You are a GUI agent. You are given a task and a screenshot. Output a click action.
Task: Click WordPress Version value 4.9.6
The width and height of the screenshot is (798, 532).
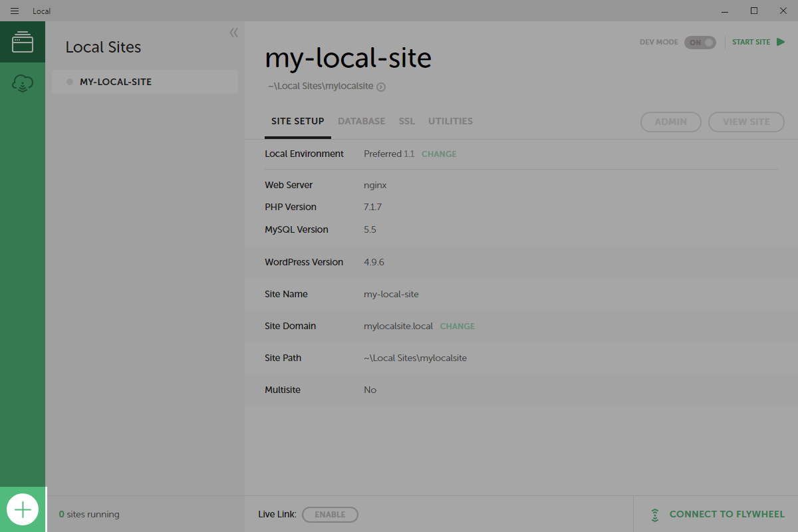tap(374, 262)
